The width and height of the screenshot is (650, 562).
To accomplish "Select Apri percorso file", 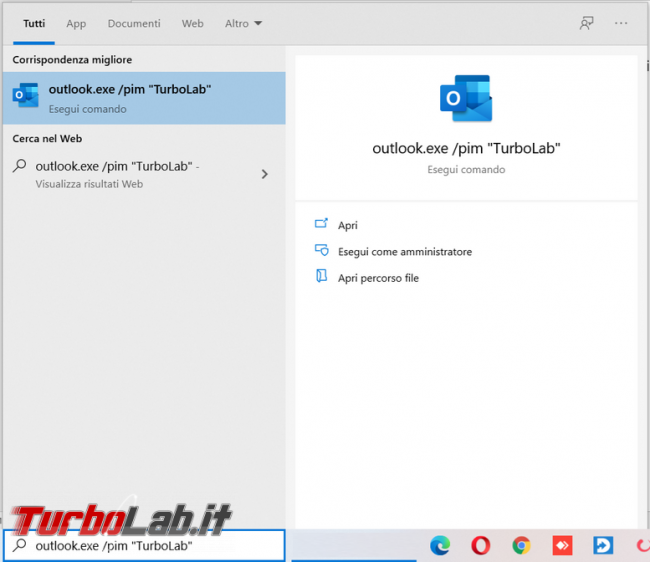I will tap(378, 278).
